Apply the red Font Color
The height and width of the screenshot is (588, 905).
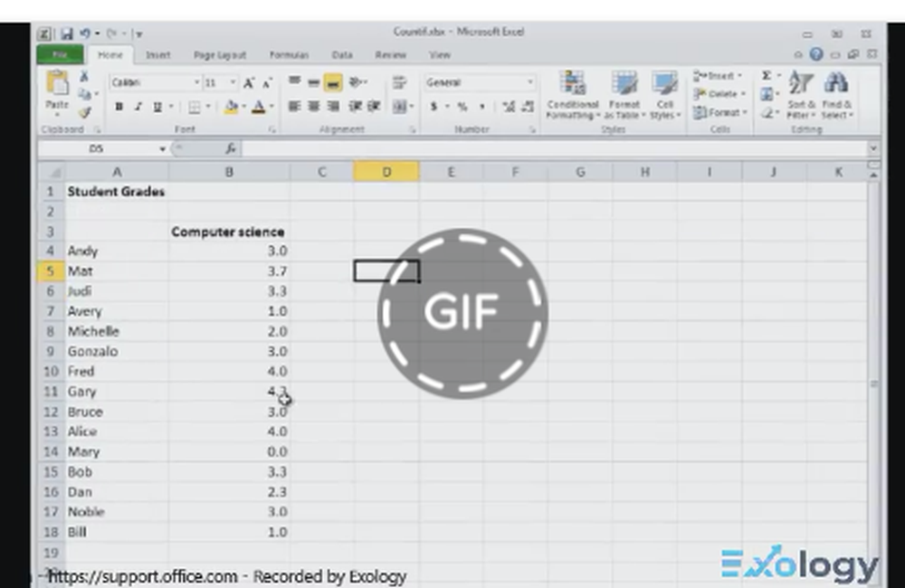tap(259, 107)
